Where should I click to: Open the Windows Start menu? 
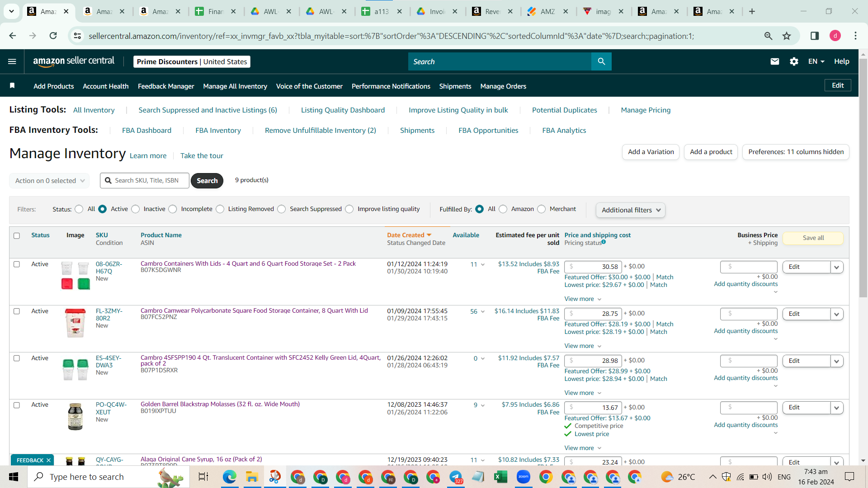tap(14, 477)
